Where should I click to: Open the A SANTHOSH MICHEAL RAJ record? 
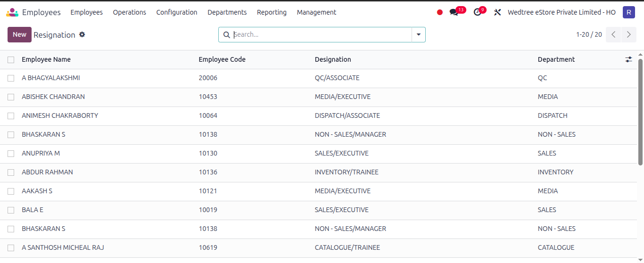point(63,247)
